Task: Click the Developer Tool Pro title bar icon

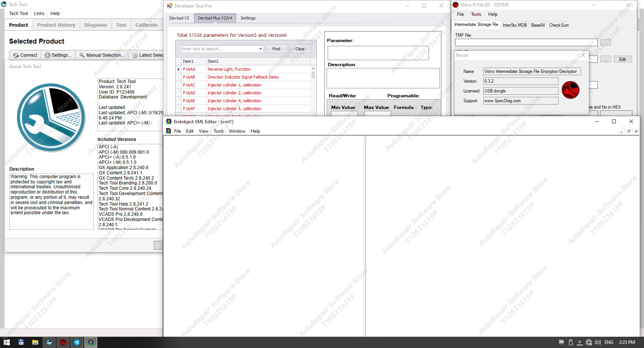Action: click(x=170, y=6)
